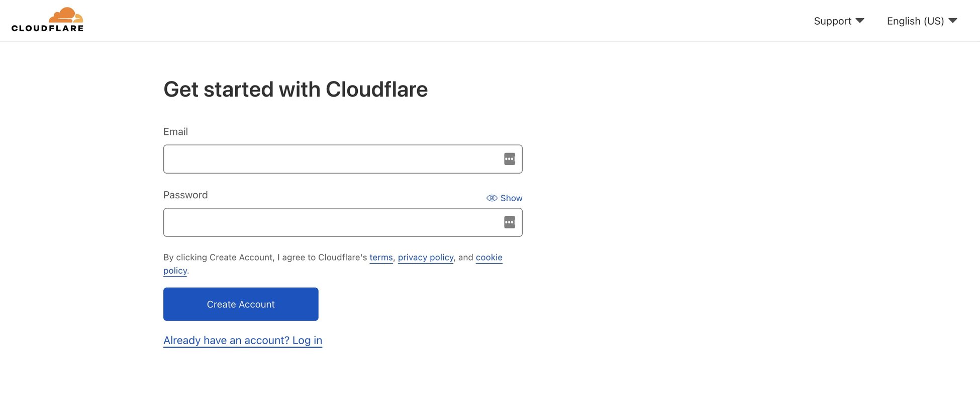Follow the Already have an account Log in link

[x=243, y=341]
